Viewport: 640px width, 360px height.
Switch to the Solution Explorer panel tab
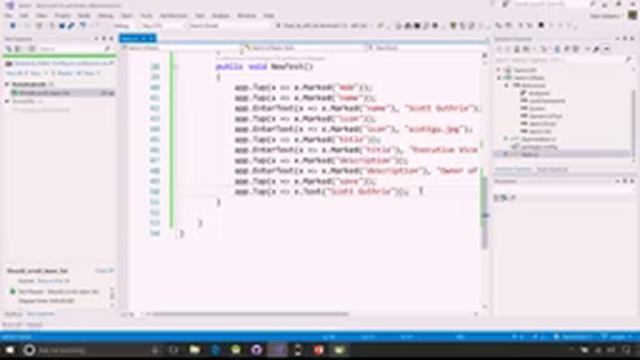[513, 169]
